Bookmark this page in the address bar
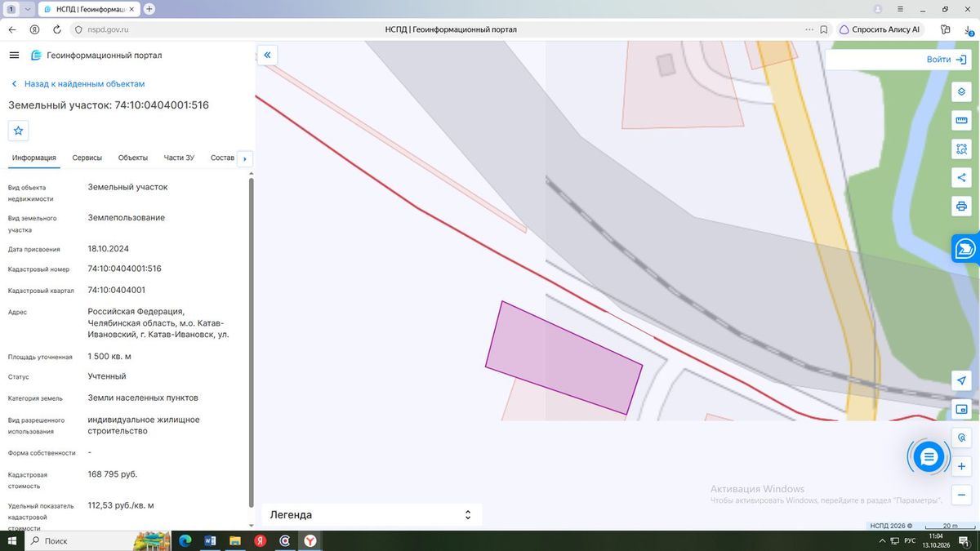980x551 pixels. point(824,29)
